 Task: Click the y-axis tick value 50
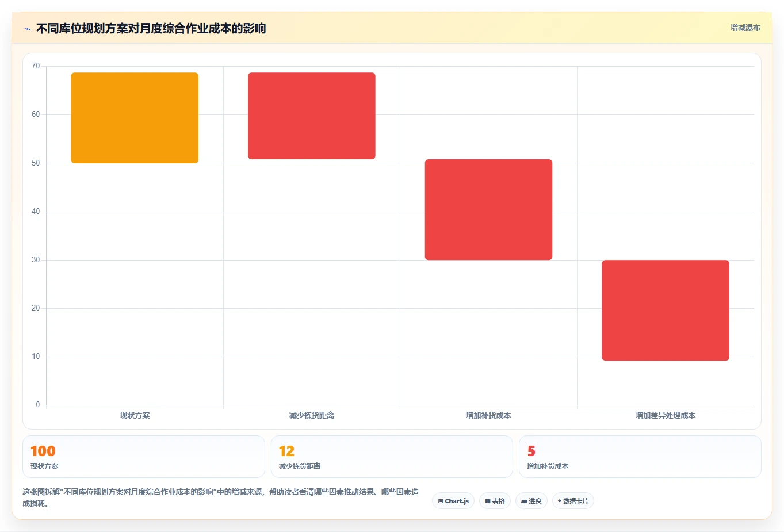tap(36, 163)
